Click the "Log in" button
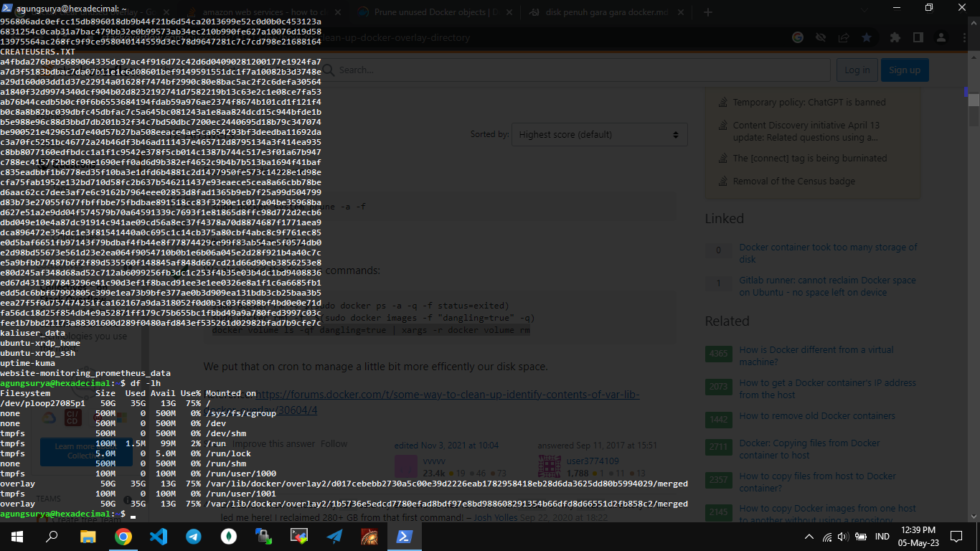 coord(857,70)
